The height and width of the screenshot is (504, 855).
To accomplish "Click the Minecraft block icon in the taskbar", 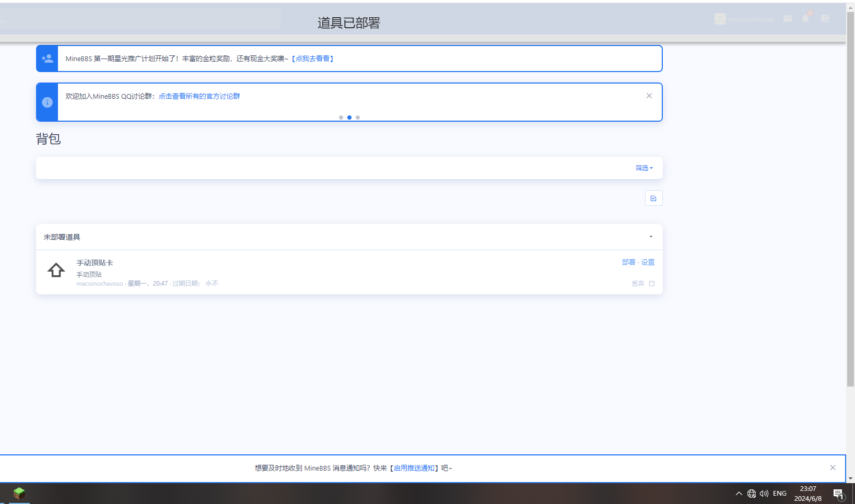I will [x=19, y=493].
